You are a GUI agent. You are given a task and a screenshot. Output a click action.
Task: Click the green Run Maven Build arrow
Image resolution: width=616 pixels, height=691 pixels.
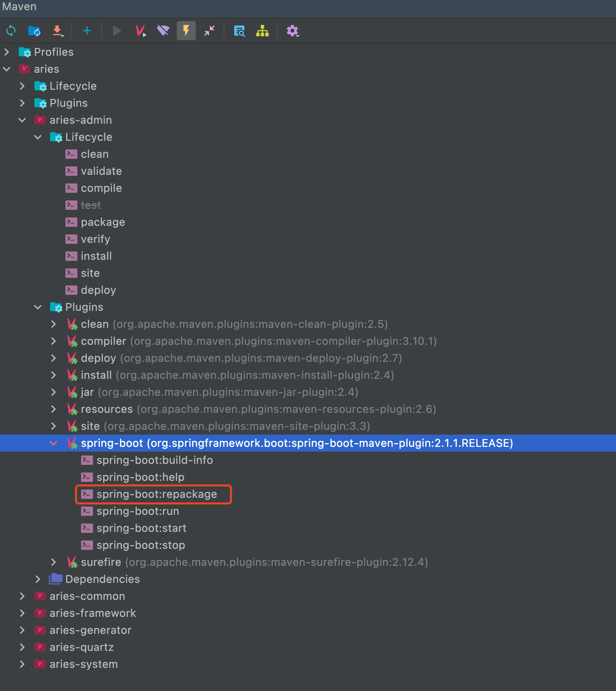117,31
